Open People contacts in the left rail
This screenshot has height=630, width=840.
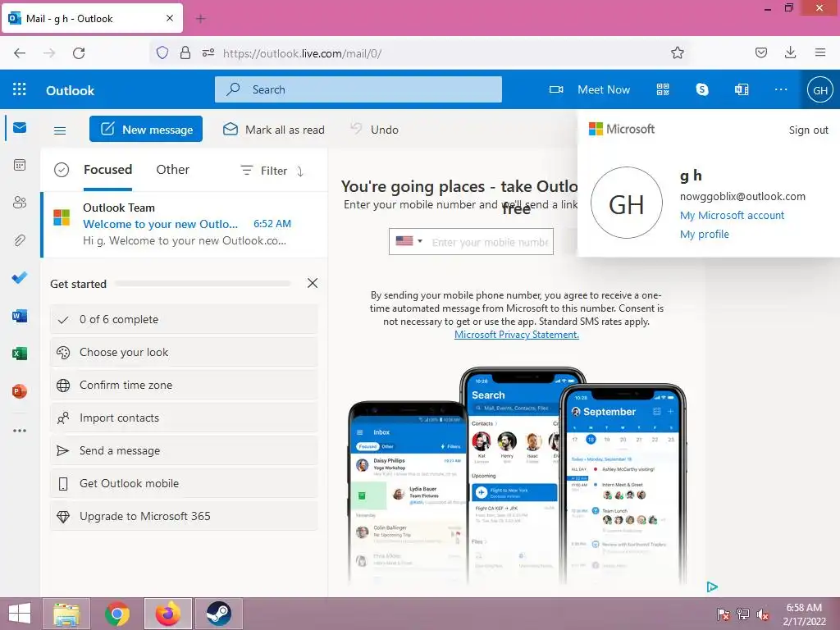20,203
